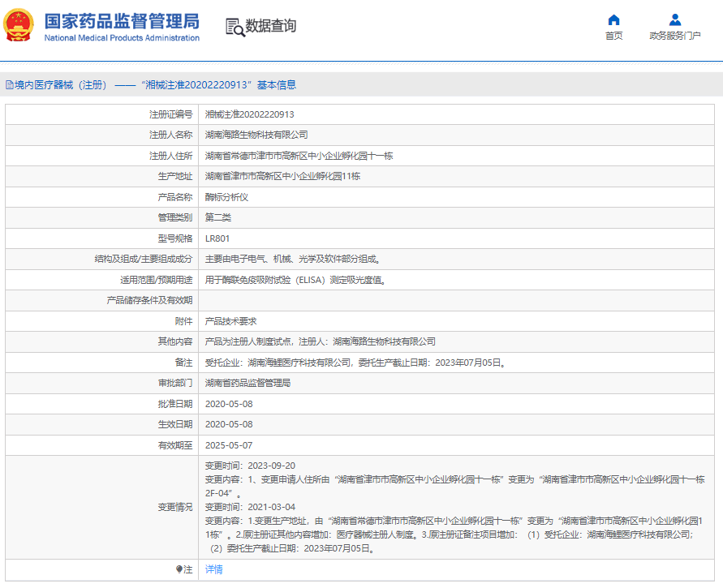The height and width of the screenshot is (588, 723).
Task: Click 其他内容 value 产品为注册人制度试点
Action: click(x=321, y=341)
